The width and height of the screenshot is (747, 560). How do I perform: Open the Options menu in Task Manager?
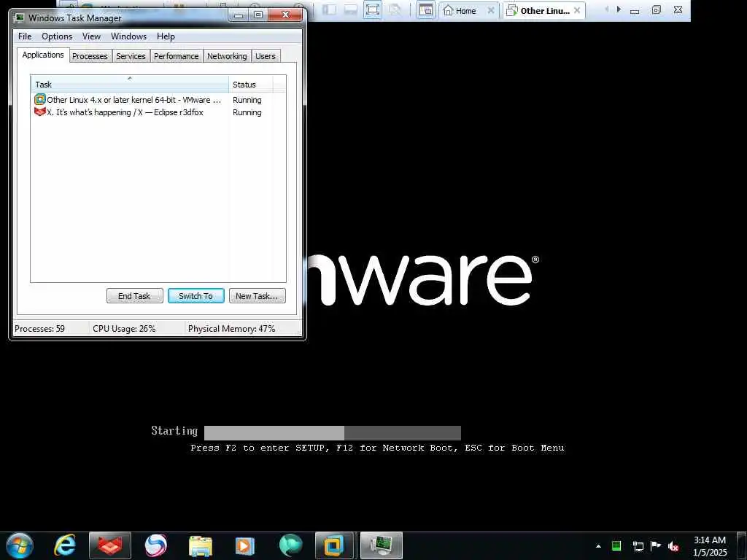(57, 36)
